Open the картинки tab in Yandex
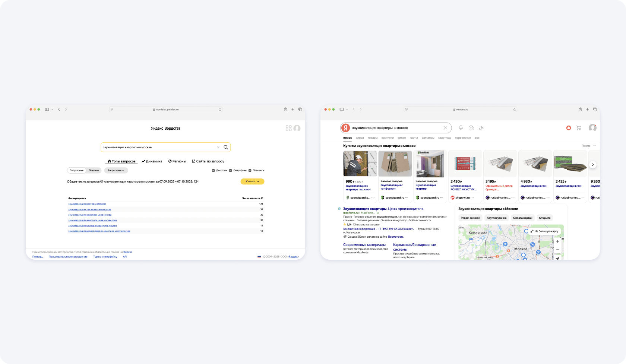Viewport: 626px width, 364px height. (x=388, y=138)
